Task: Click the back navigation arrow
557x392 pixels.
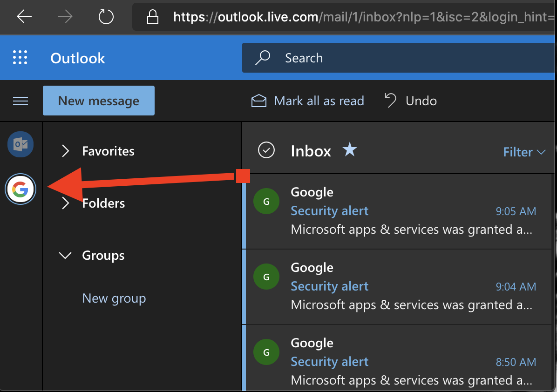Action: (24, 17)
